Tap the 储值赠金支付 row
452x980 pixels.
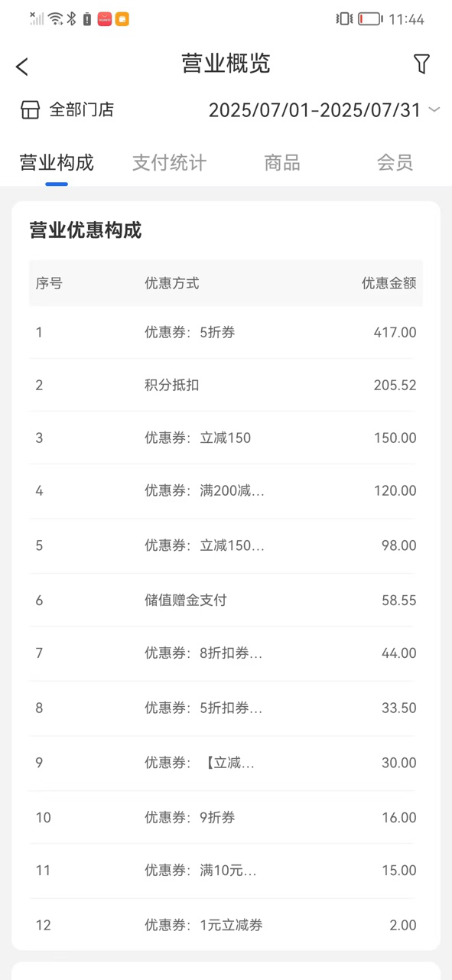coord(226,601)
